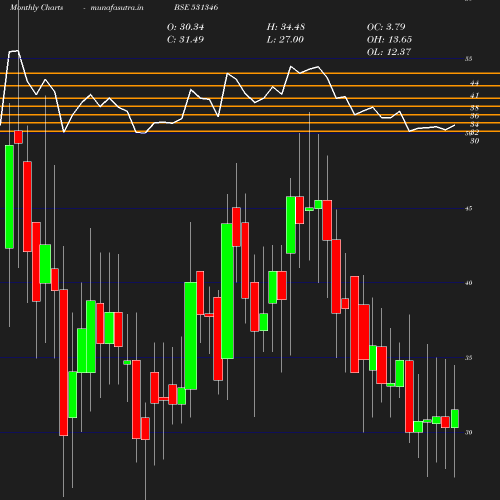Click the 44 indicator level label
The image size is (500, 500).
coord(474,83)
